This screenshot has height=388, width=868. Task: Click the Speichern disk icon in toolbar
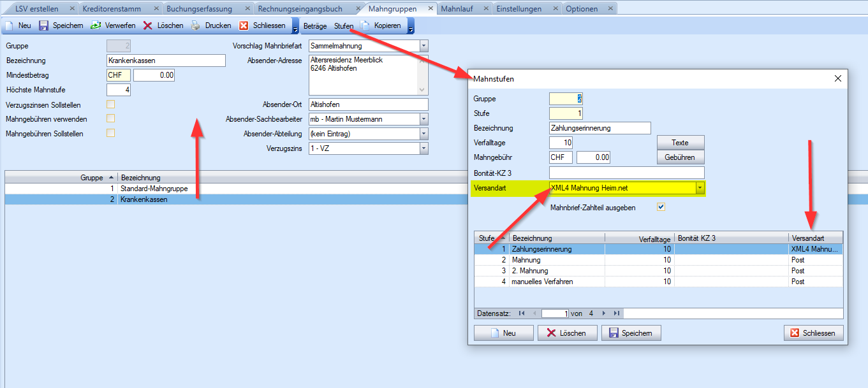point(43,26)
